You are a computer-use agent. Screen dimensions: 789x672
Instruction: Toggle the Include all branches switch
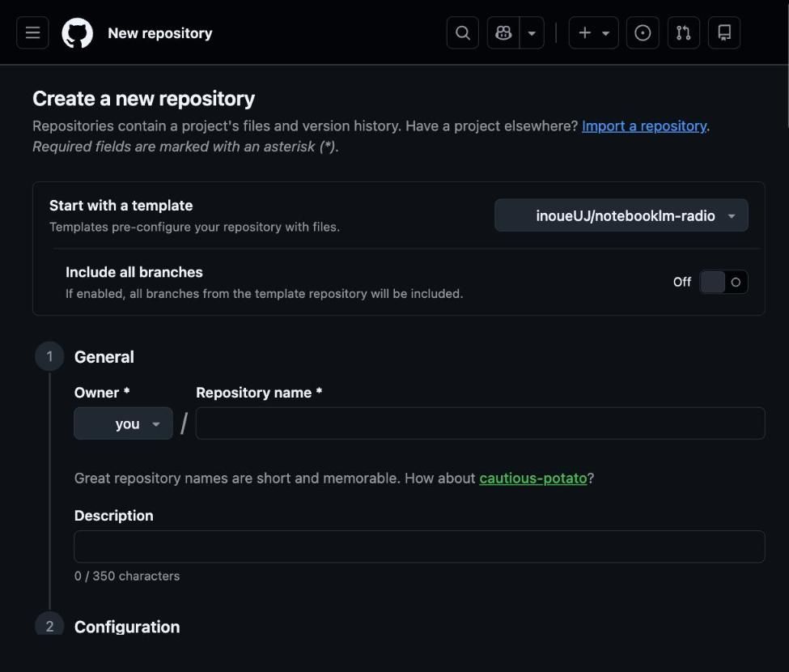(723, 282)
